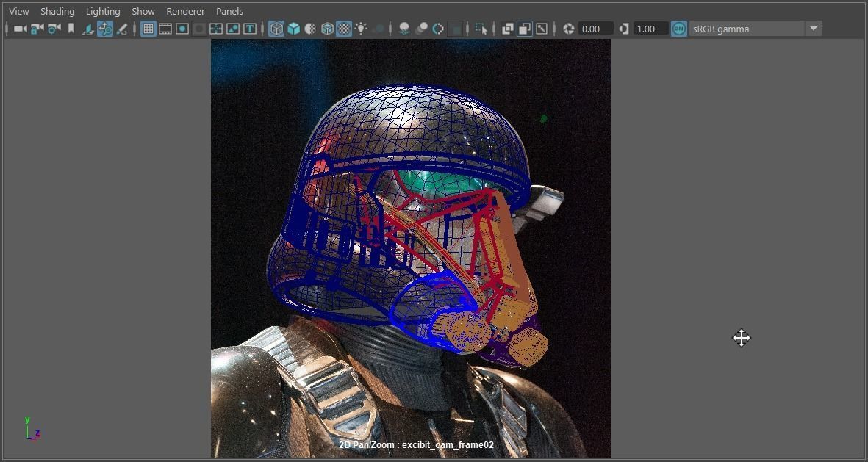Screen dimensions: 868x462
Task: Switch to Wireframe shading mode
Action: point(276,29)
